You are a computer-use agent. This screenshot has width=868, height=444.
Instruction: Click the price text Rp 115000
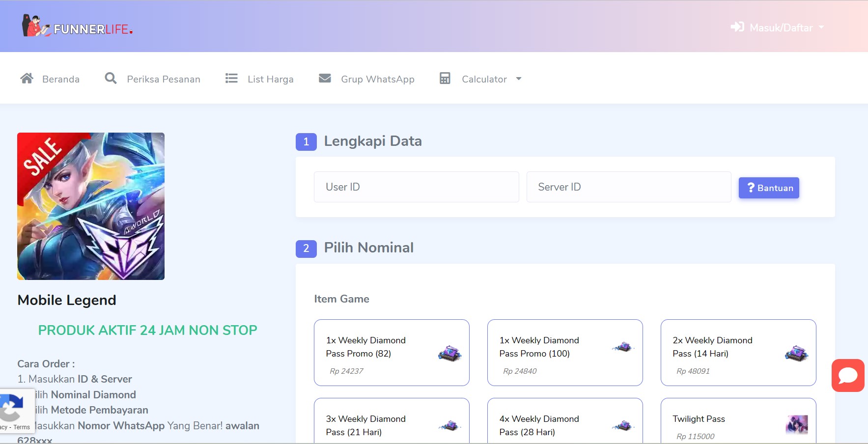[696, 437]
